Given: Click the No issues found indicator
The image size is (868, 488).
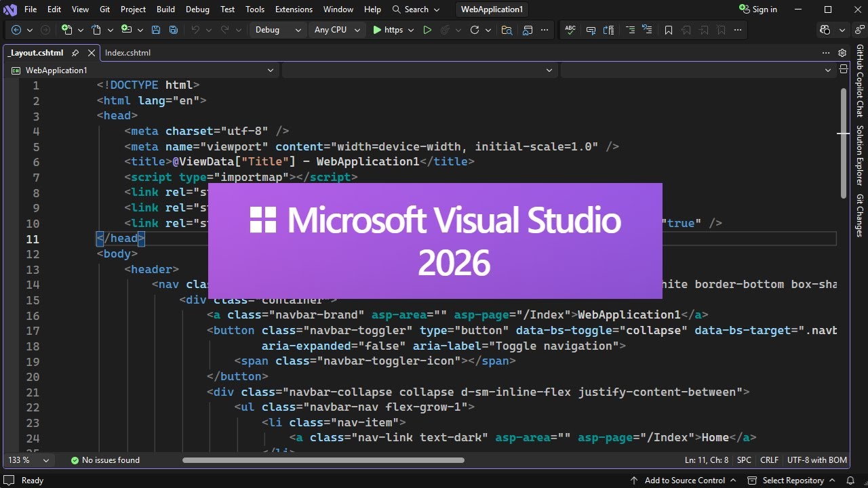Looking at the screenshot, I should point(105,460).
